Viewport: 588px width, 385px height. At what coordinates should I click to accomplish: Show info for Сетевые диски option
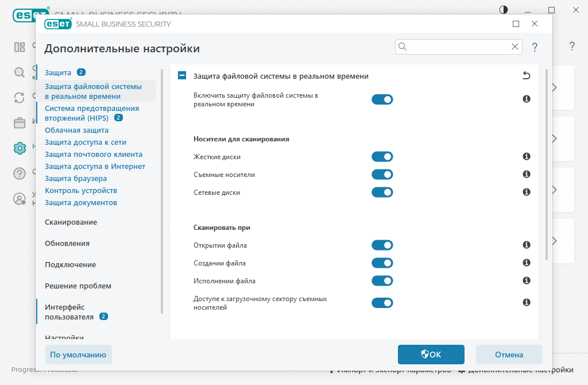tap(526, 192)
